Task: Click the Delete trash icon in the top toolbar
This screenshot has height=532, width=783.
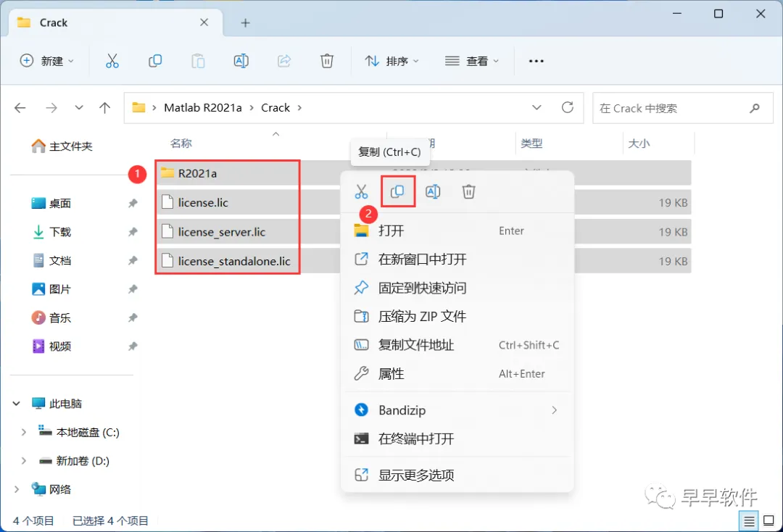Action: 326,61
